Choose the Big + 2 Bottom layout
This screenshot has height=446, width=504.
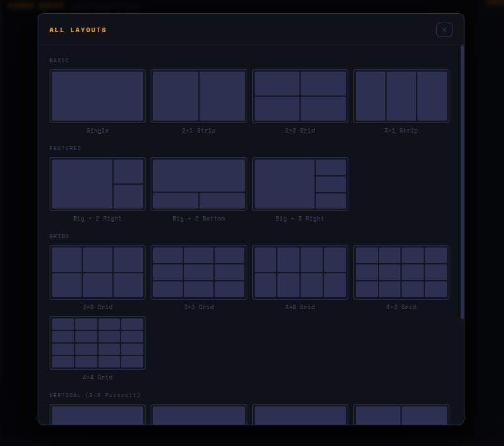point(199,183)
